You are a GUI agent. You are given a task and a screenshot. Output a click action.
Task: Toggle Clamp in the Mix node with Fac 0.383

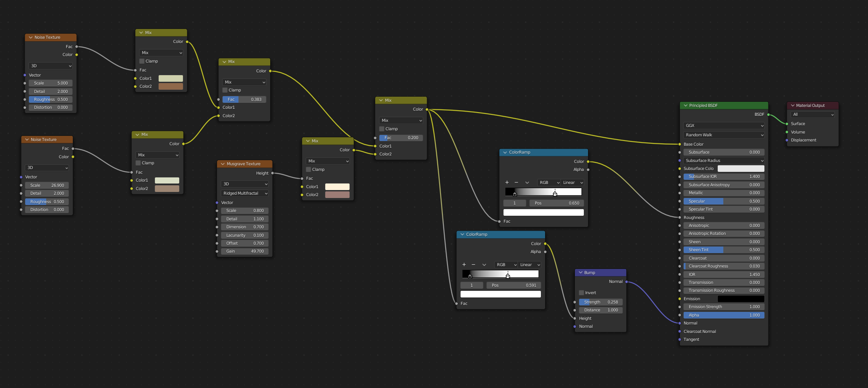click(225, 90)
